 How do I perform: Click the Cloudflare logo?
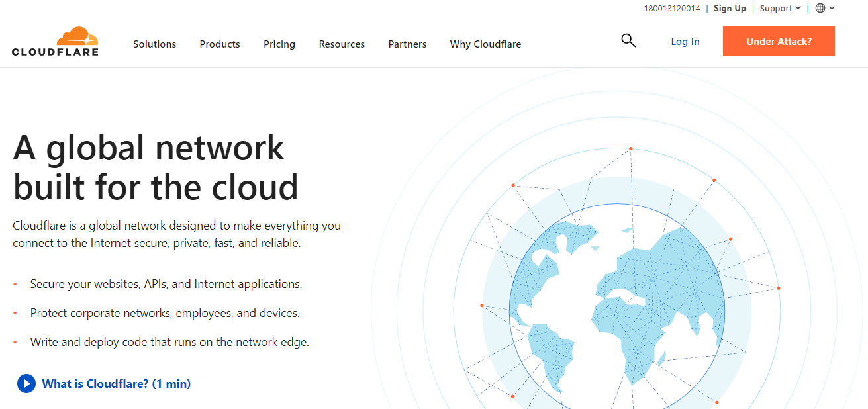56,42
